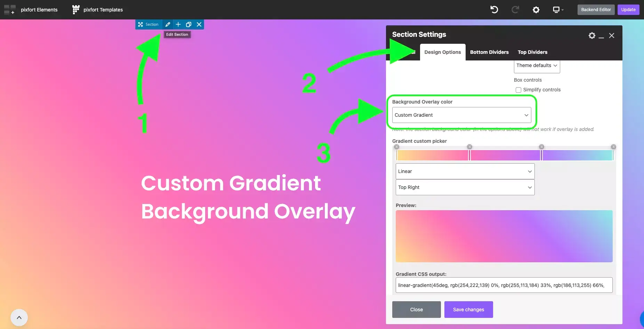Open the Custom Gradient overlay dropdown
644x329 pixels.
(x=461, y=115)
